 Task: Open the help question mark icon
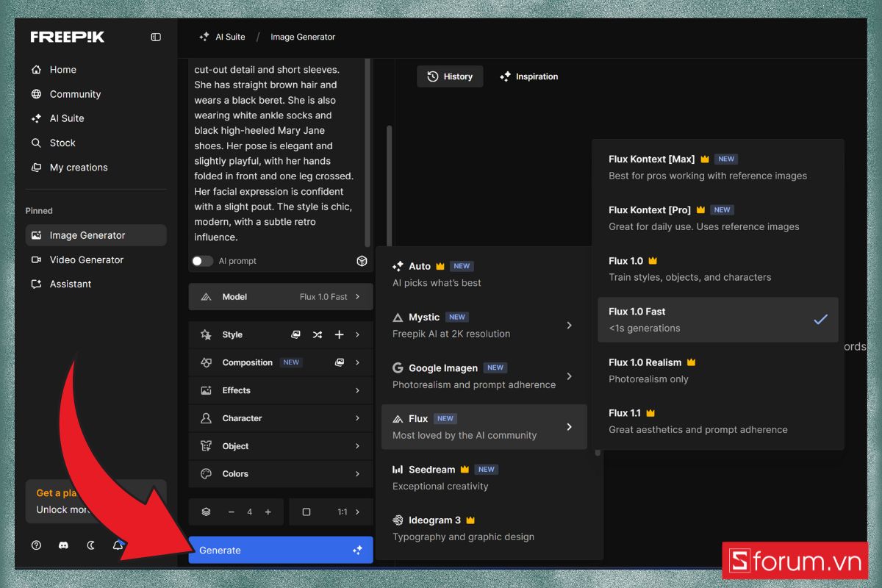pyautogui.click(x=36, y=545)
